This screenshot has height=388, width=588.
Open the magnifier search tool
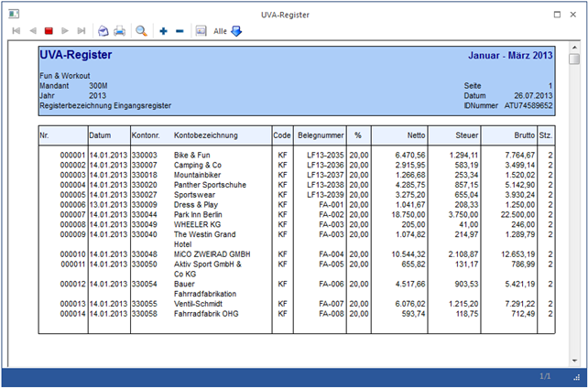point(142,30)
